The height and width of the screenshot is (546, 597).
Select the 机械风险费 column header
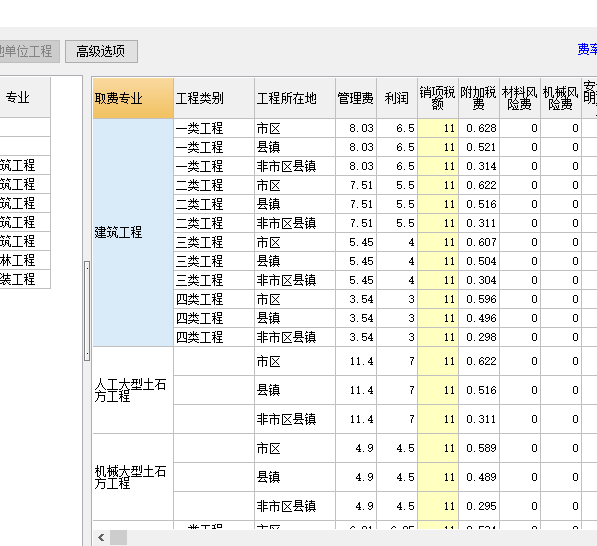coord(561,98)
